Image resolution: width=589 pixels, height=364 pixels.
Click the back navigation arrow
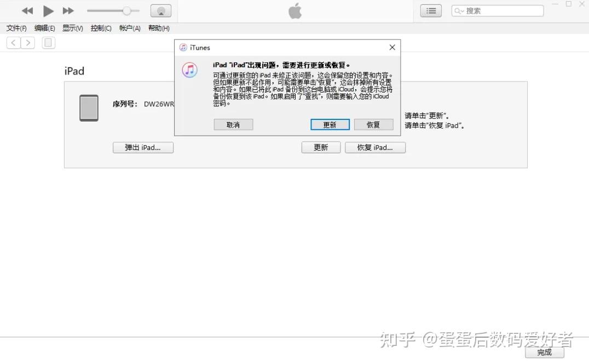coord(13,42)
